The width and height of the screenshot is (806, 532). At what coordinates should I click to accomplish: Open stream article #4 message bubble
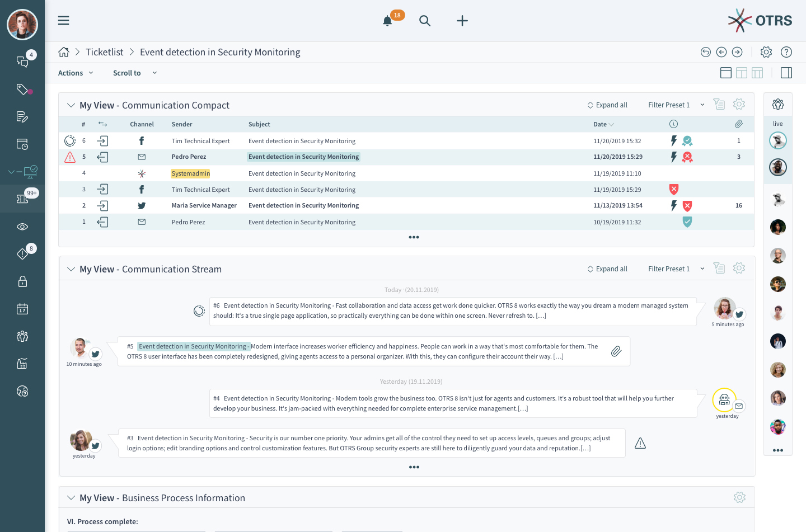(x=453, y=403)
